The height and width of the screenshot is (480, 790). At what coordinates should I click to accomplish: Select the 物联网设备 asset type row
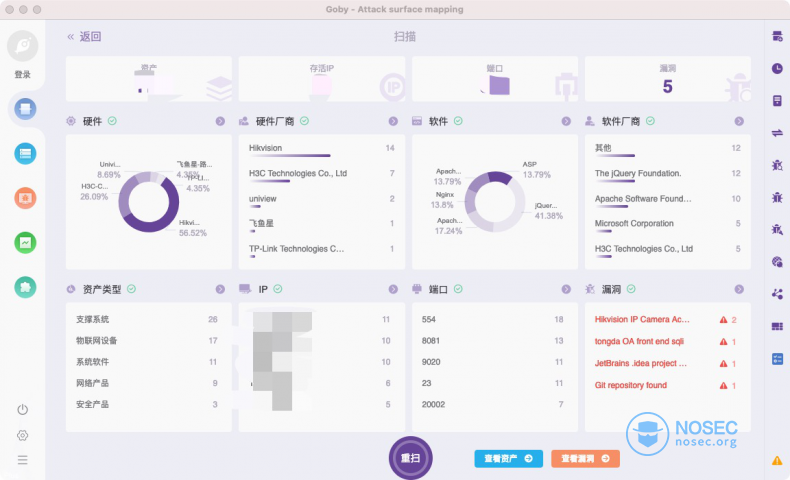pyautogui.click(x=147, y=340)
